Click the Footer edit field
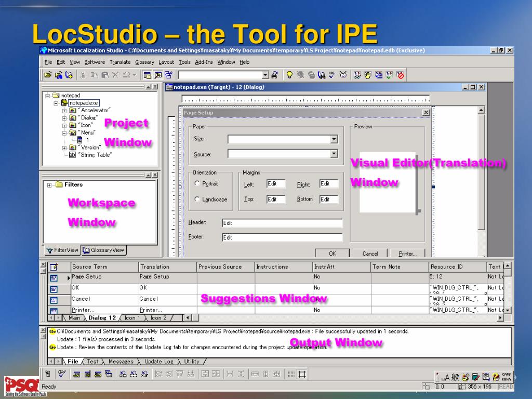532x399 pixels. tap(282, 237)
